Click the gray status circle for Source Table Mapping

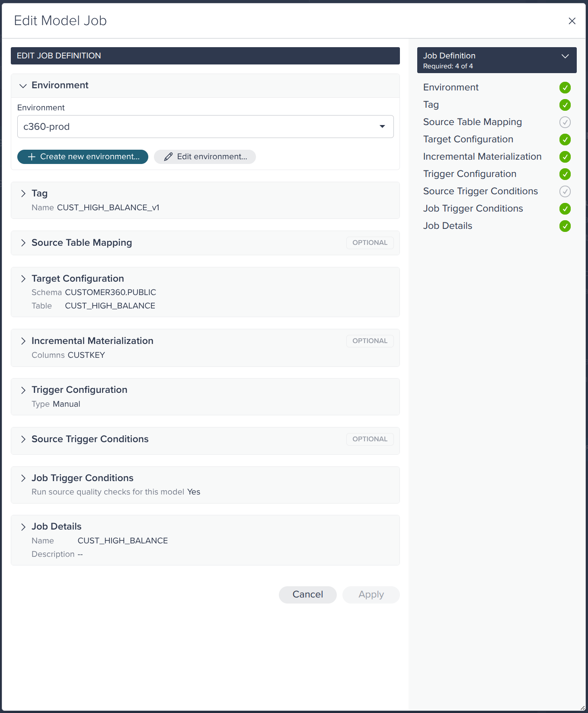[565, 122]
